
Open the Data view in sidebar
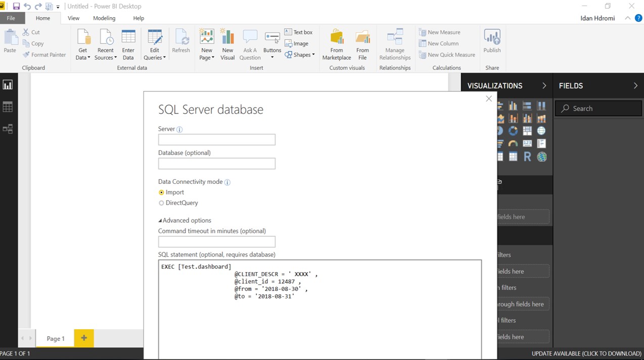[8, 107]
